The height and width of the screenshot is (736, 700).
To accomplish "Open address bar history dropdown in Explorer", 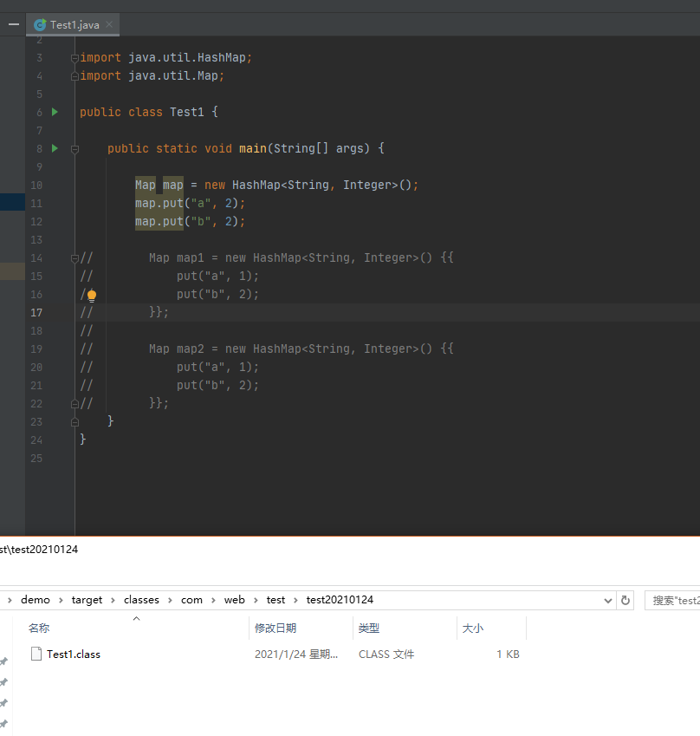I will pyautogui.click(x=608, y=601).
